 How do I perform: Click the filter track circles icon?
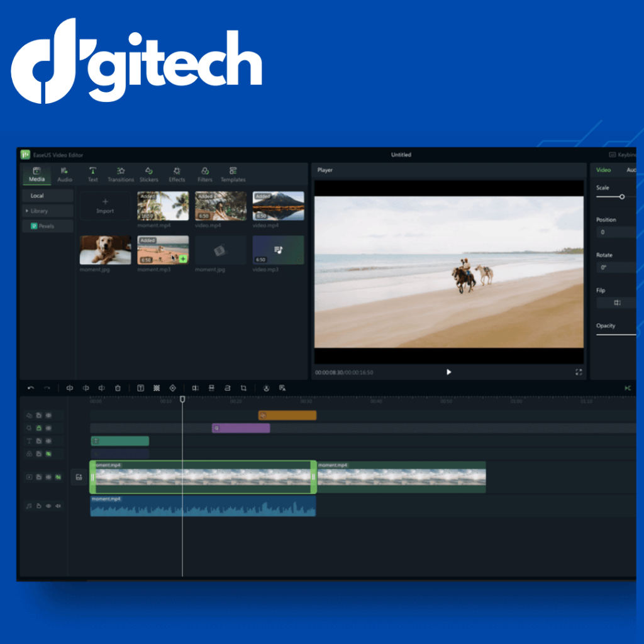tap(29, 454)
